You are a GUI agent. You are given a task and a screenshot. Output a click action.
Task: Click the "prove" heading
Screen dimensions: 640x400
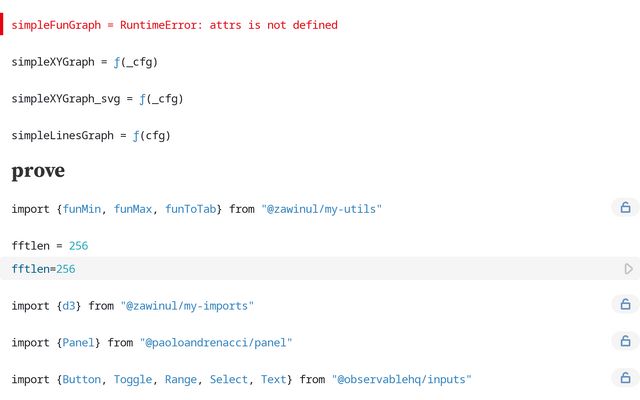pyautogui.click(x=38, y=171)
